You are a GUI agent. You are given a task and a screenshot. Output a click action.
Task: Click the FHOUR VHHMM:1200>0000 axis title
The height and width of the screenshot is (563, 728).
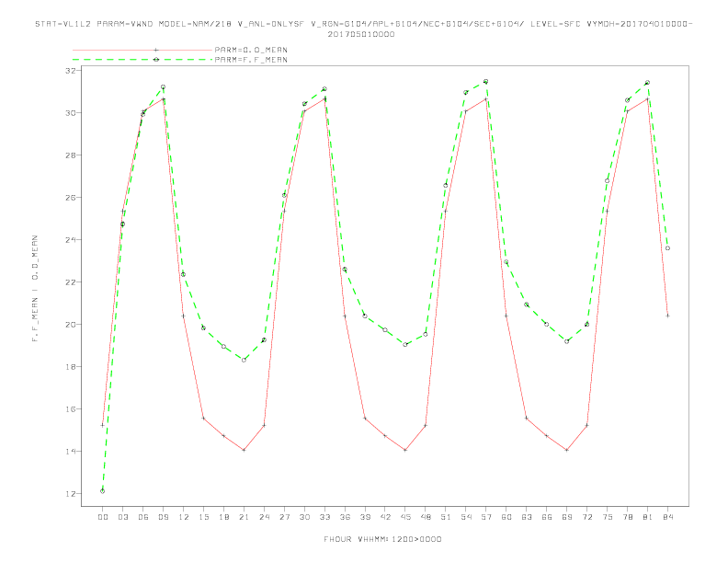pos(382,539)
